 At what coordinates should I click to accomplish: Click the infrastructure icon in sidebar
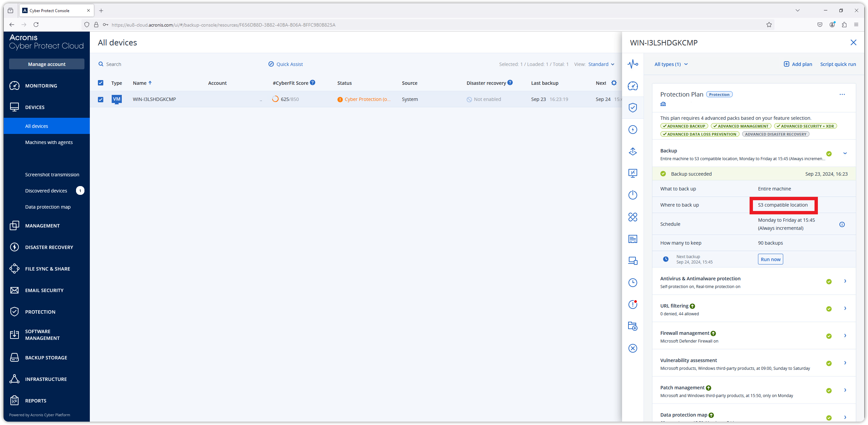click(x=14, y=379)
